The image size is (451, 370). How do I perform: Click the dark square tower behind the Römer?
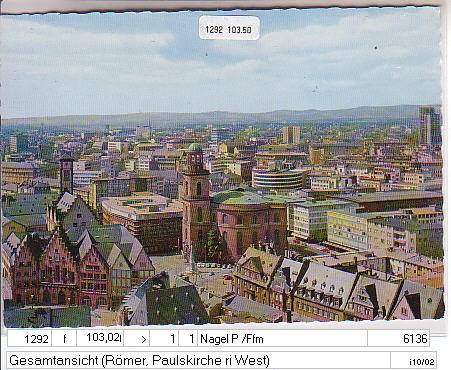67,174
